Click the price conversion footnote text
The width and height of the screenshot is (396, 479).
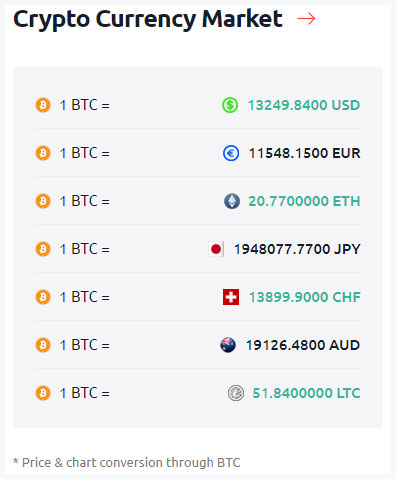(126, 463)
